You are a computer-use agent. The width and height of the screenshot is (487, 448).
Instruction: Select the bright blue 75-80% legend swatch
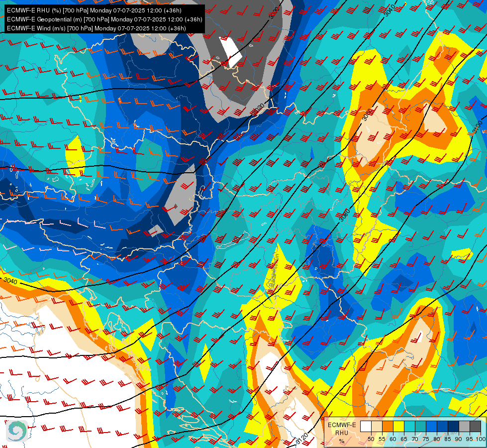(x=432, y=426)
